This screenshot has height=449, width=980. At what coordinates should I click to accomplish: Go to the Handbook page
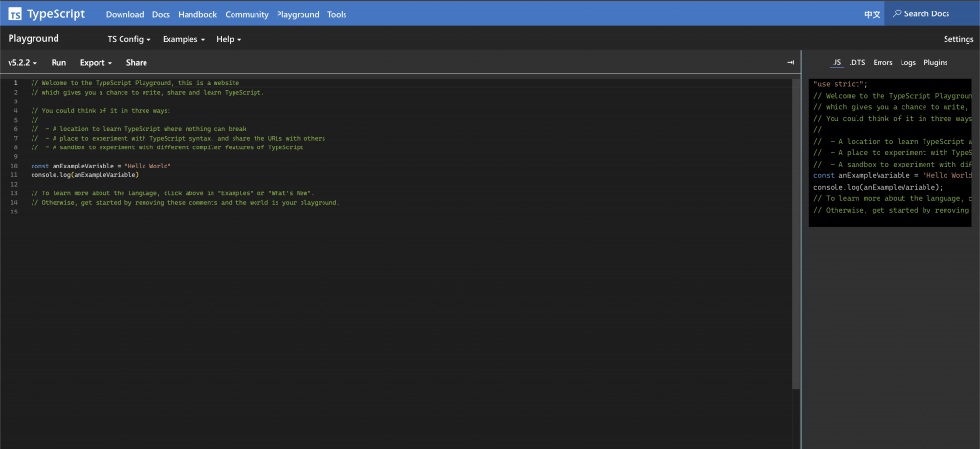pyautogui.click(x=197, y=14)
